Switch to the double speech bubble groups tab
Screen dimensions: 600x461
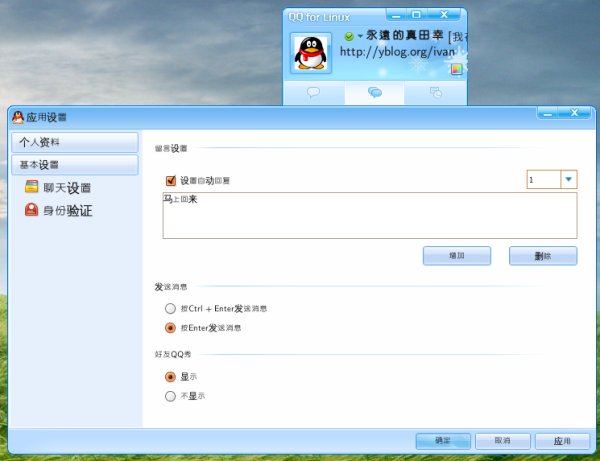[x=375, y=92]
